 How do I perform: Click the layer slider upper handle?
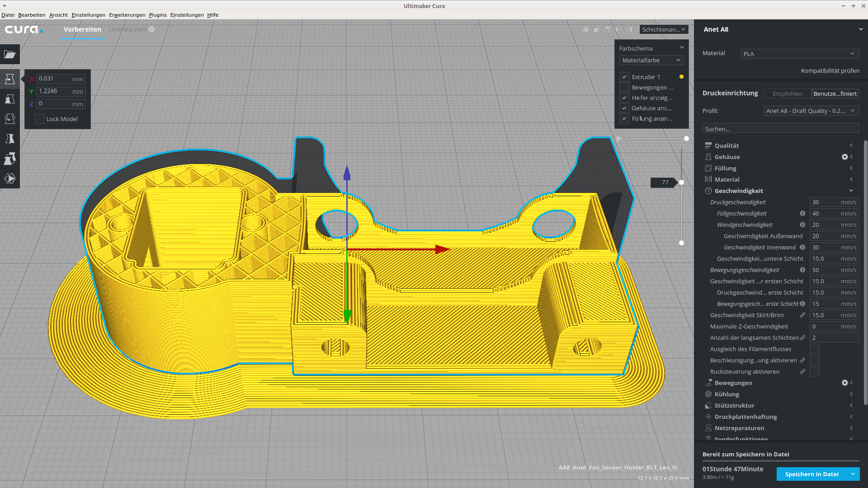[x=681, y=182]
